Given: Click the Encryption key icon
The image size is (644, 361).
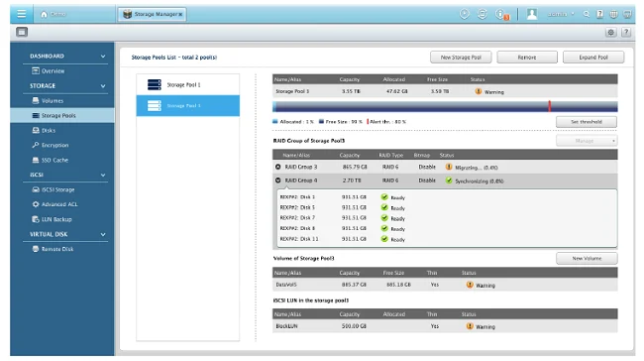Looking at the screenshot, I should pyautogui.click(x=36, y=145).
